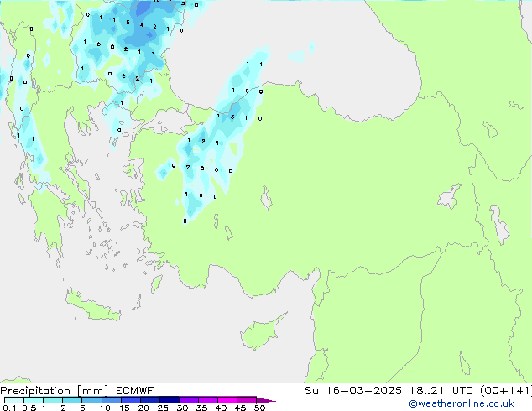The height and width of the screenshot is (411, 532).
Task: Click the island of Cyprus on the map
Action: click(261, 332)
